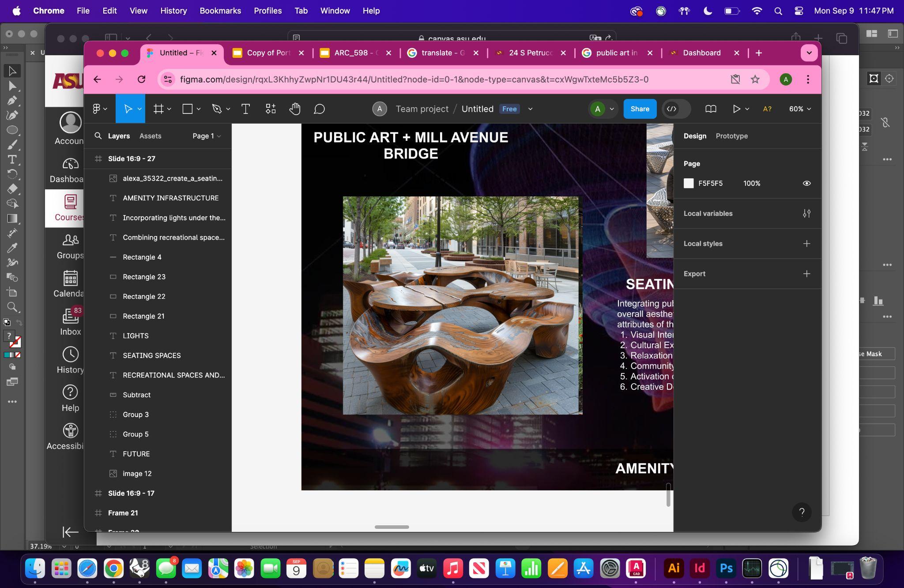Select the Rectangle 23 layer

(144, 277)
